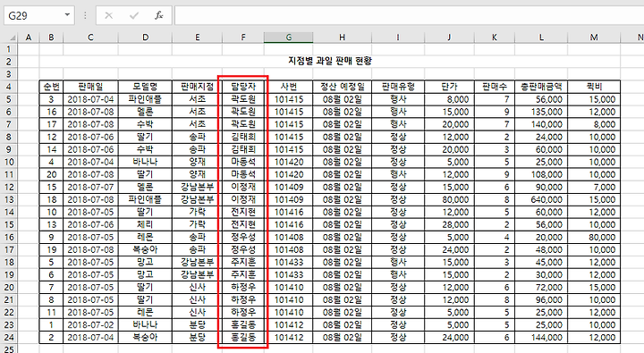Select column B header
This screenshot has height=353, width=644.
click(51, 38)
